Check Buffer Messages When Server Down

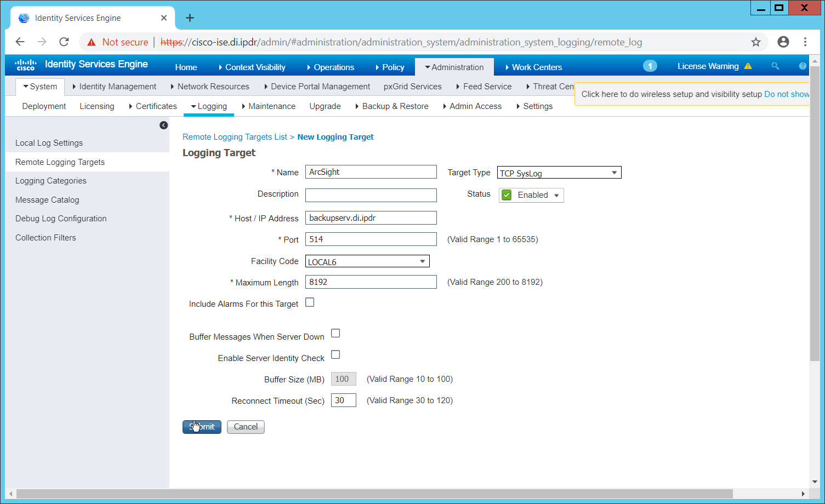point(335,333)
